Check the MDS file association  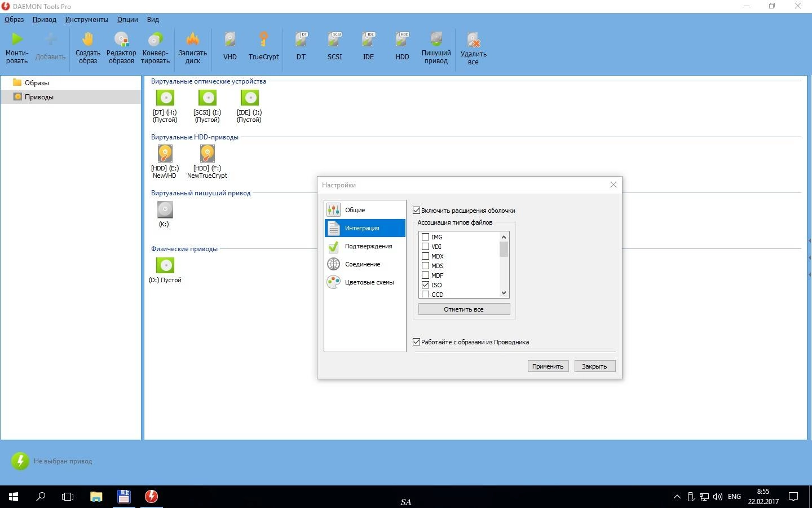[x=426, y=266]
